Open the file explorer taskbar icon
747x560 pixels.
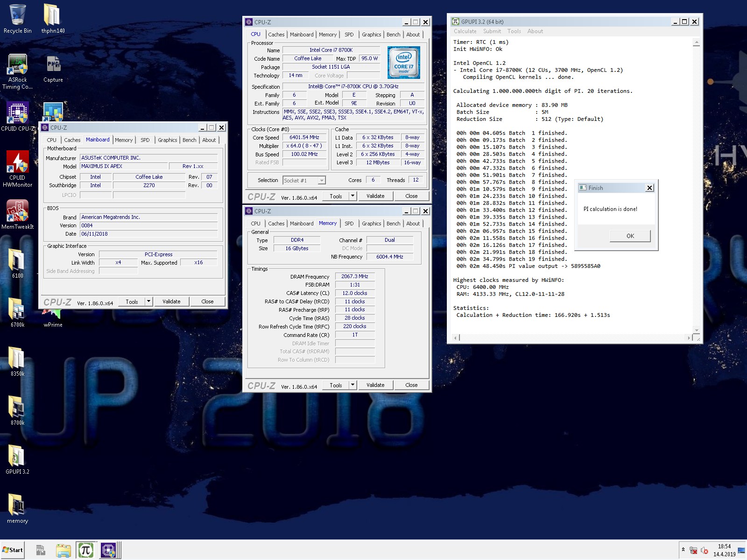63,551
